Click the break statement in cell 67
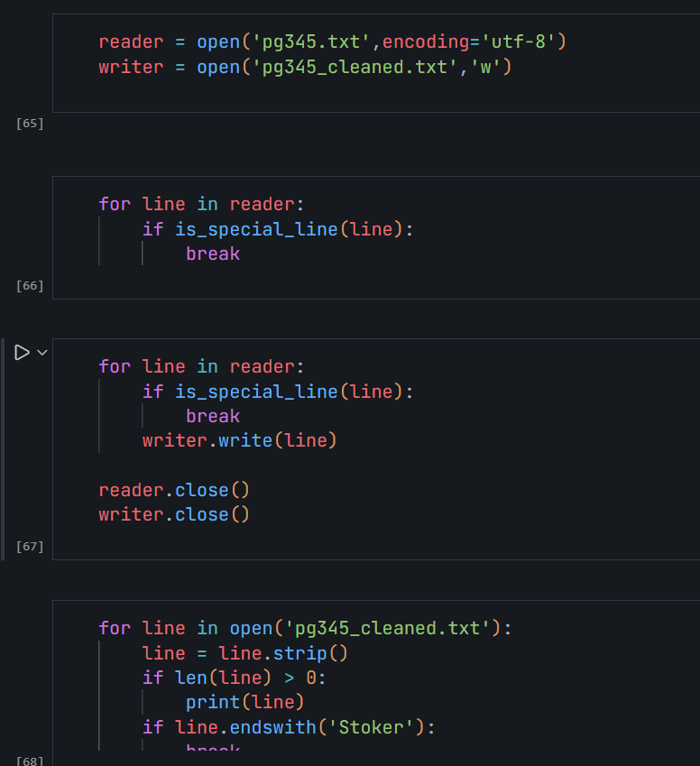This screenshot has height=766, width=700. 213,416
